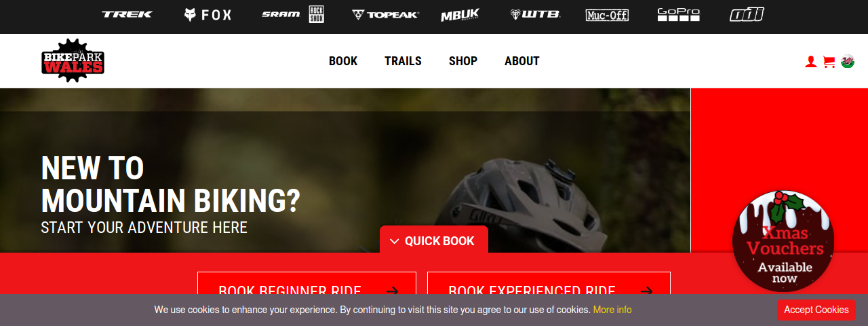
Task: Open the Book menu
Action: [x=343, y=61]
